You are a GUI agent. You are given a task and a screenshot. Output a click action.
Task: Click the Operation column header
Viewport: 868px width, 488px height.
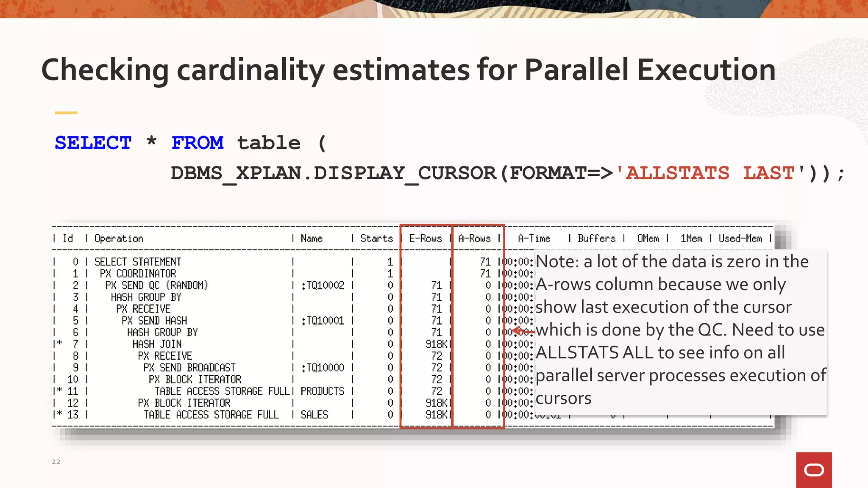point(119,239)
